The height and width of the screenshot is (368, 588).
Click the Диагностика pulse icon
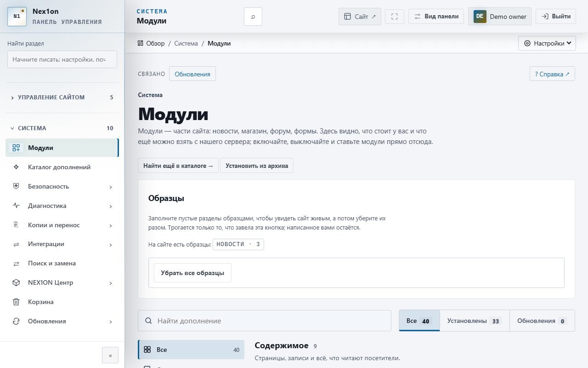tap(16, 206)
